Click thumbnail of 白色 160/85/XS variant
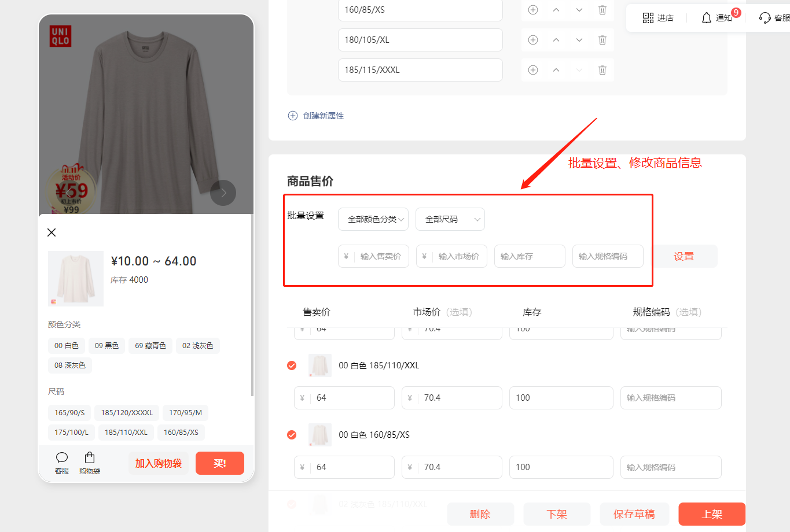 pos(320,435)
